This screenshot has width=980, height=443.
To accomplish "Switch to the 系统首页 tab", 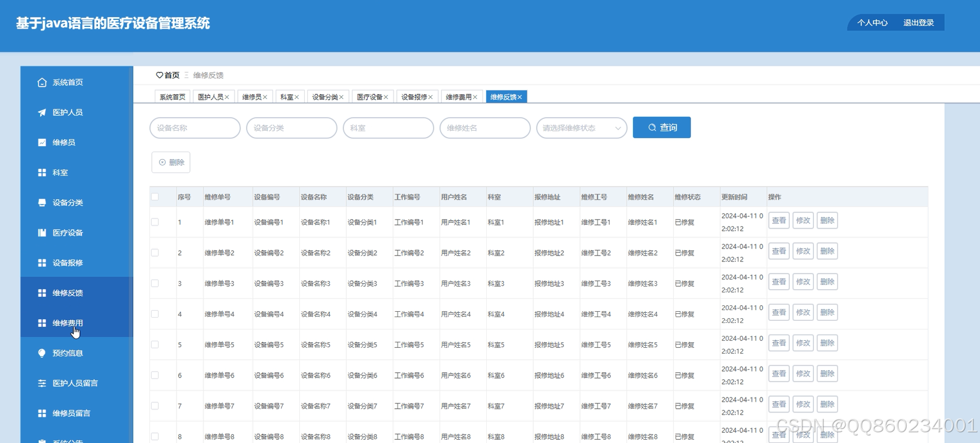I will 172,97.
